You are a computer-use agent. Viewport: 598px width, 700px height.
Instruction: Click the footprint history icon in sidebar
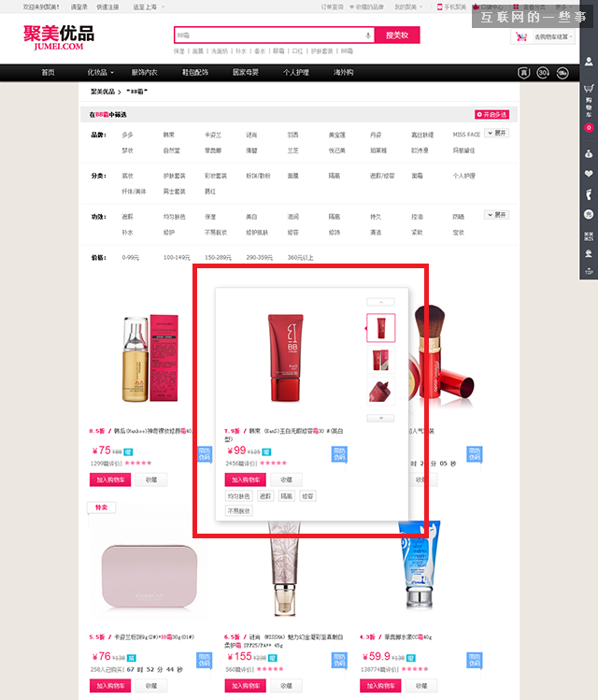(x=589, y=195)
